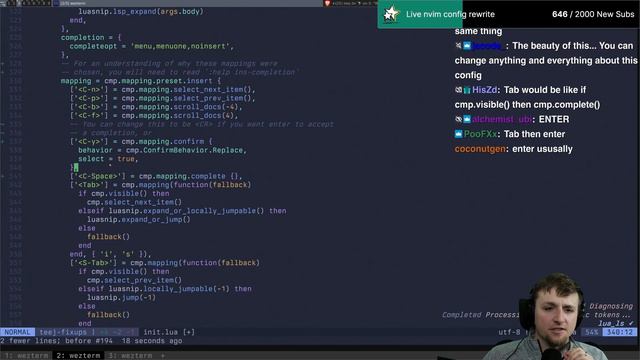Click the '<Tab>' cmp.mapping function line
Viewport: 640px width, 360px height.
(x=160, y=185)
